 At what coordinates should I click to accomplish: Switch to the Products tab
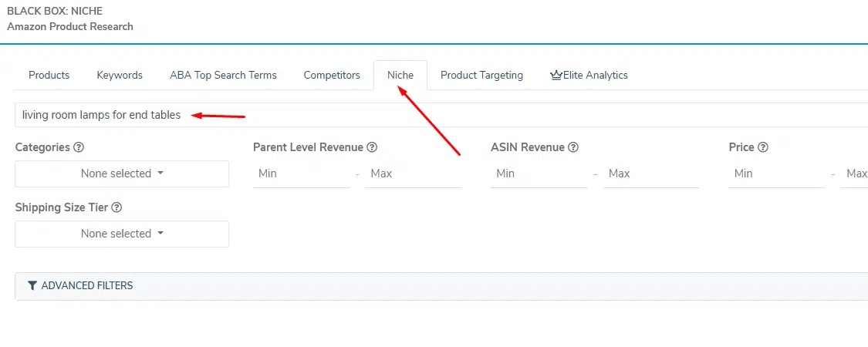pyautogui.click(x=49, y=76)
